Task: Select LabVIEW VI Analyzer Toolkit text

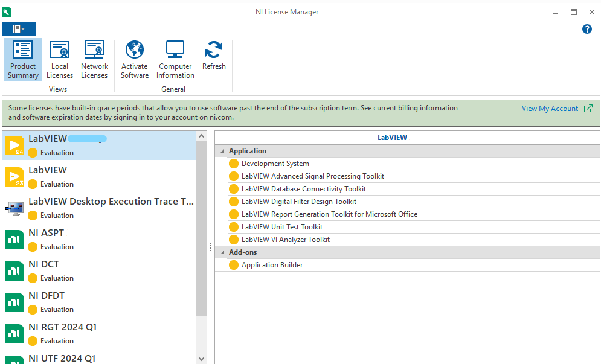Action: [286, 240]
